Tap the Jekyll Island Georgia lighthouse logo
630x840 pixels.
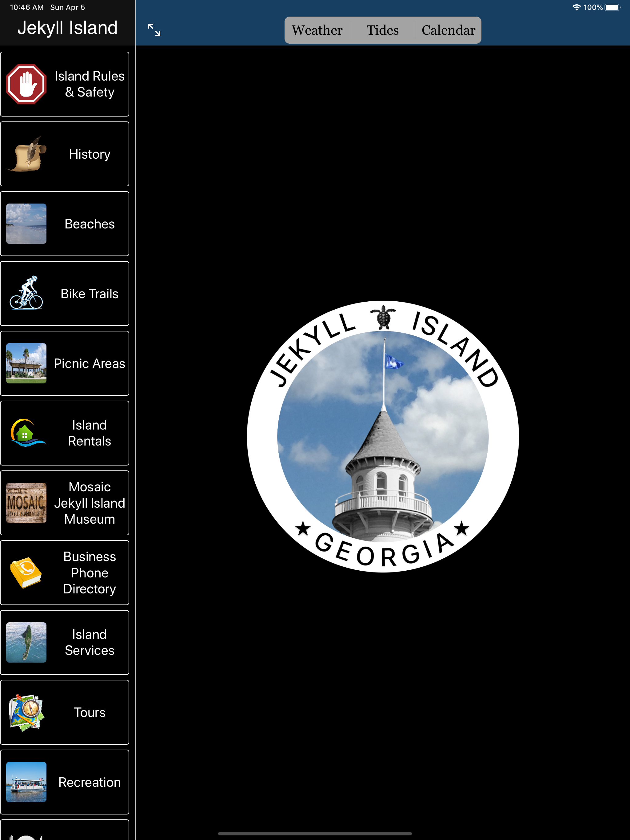[x=383, y=436]
